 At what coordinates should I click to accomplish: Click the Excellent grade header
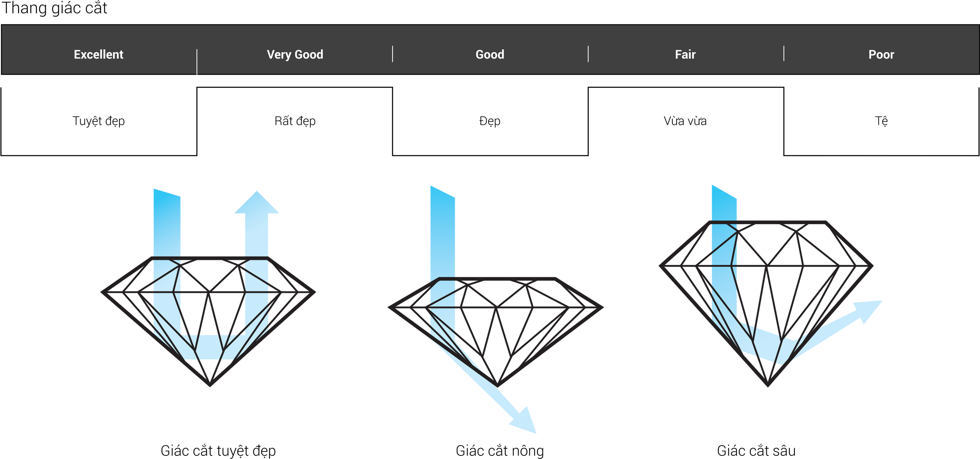(x=99, y=54)
